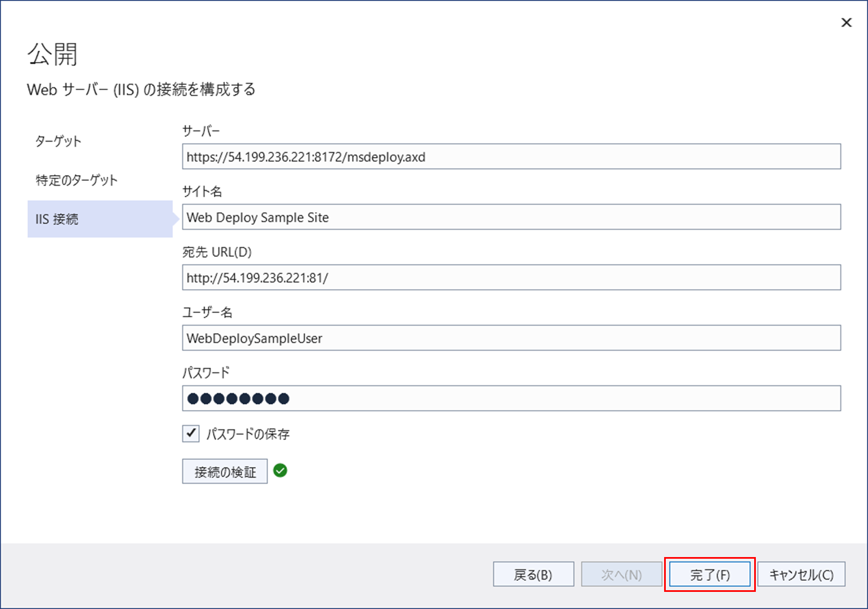Go to the 特定のターゲット step
Viewport: 868px width, 609px height.
77,180
